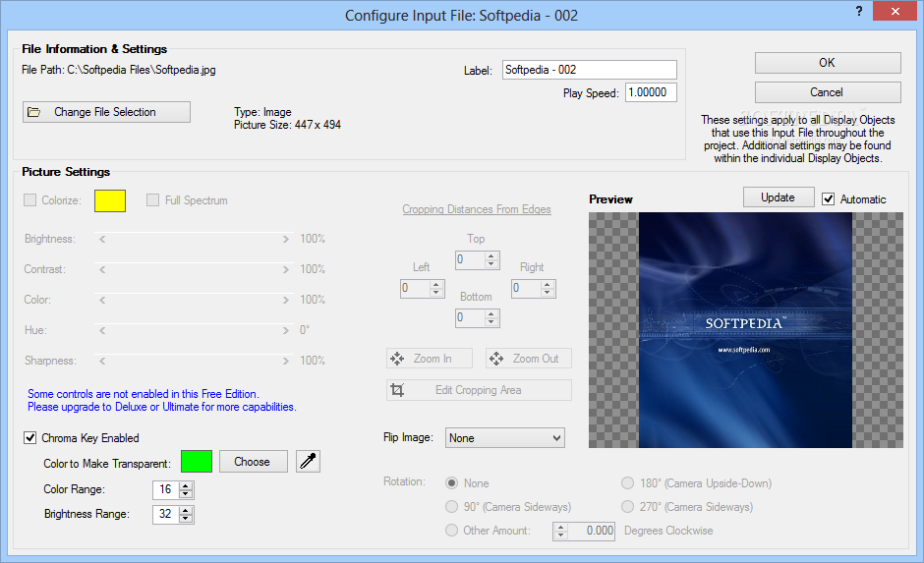Screen dimensions: 924x563
Task: Select 180° Camera Upside-Down rotation
Action: point(627,482)
